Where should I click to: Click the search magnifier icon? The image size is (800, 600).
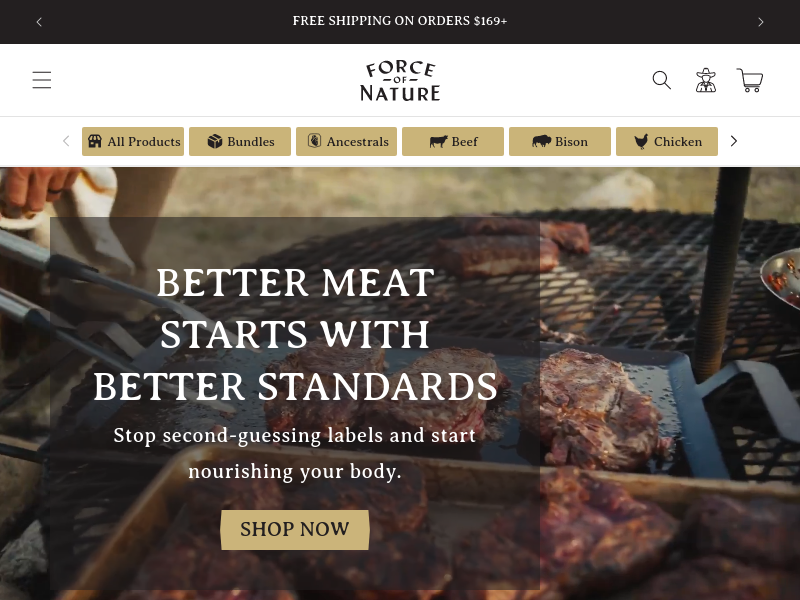click(662, 80)
